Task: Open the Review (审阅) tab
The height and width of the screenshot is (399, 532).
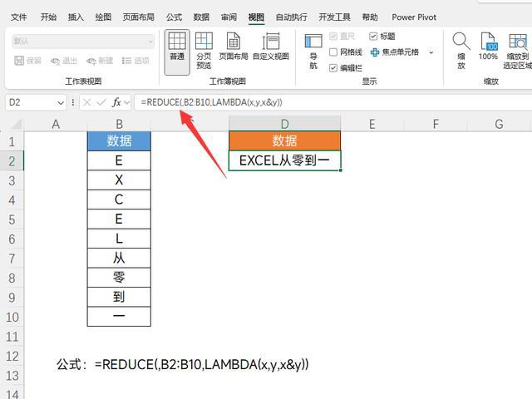Action: pyautogui.click(x=229, y=17)
